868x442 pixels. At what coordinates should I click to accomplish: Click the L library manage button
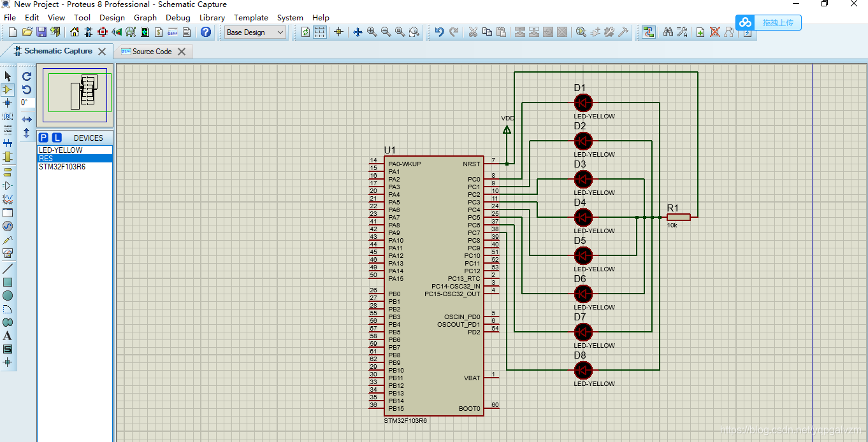point(57,138)
